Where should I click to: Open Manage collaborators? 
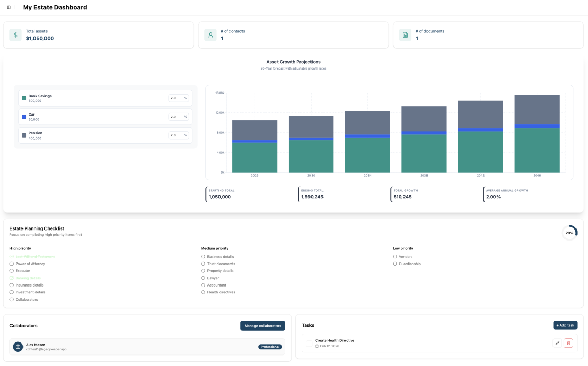tap(262, 325)
